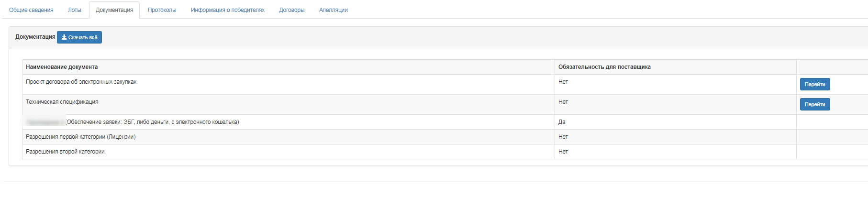Click Перейти for Техническая спецификация row
The width and height of the screenshot is (868, 199).
(815, 104)
